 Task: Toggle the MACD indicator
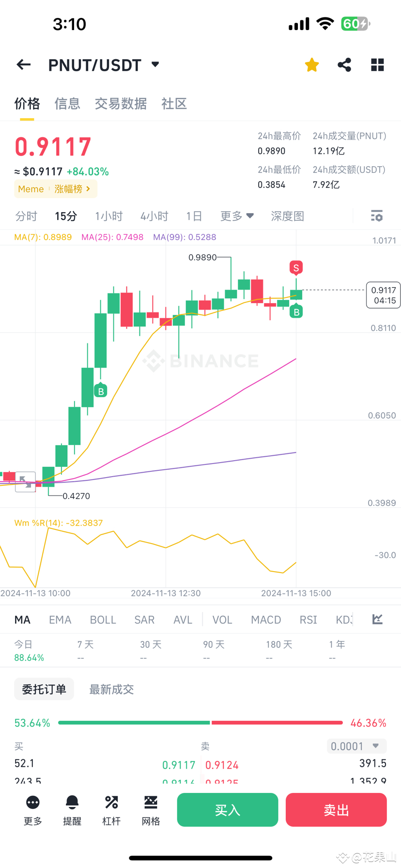[266, 620]
